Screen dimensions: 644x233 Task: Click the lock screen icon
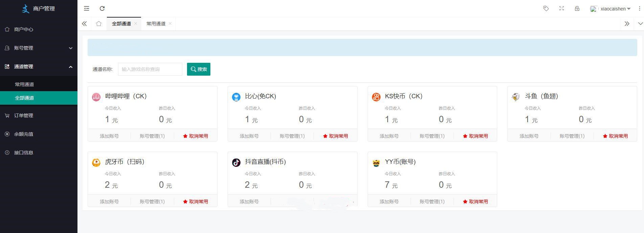(577, 8)
